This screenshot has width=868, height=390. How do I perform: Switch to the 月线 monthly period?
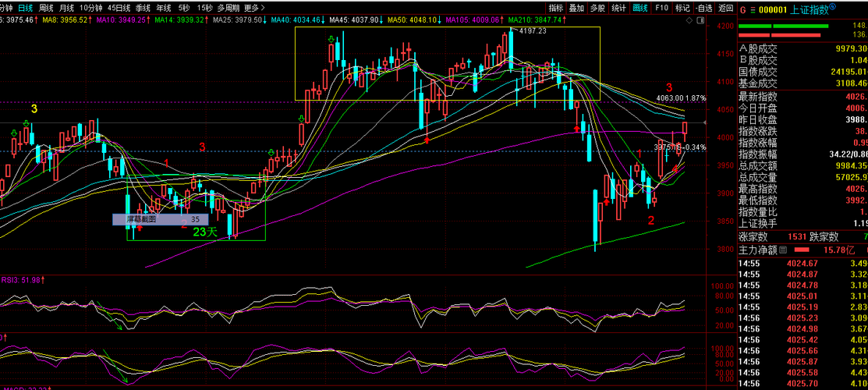tap(66, 8)
